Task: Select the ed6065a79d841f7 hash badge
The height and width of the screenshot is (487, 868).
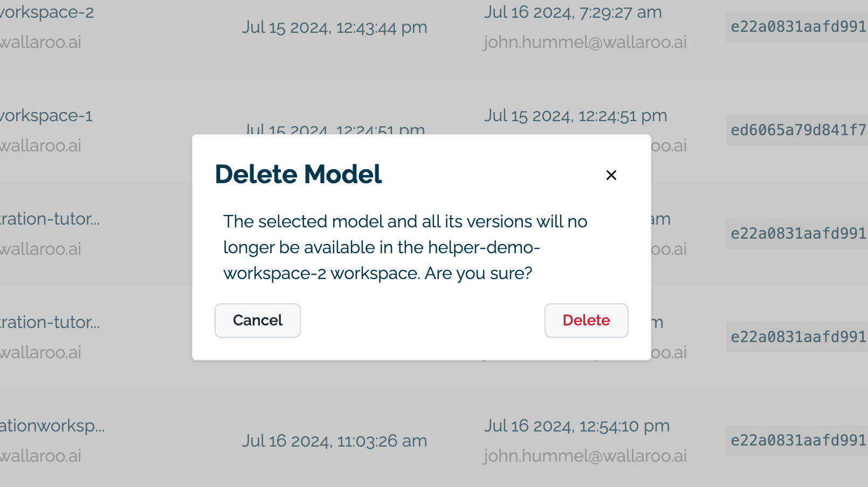Action: (798, 130)
